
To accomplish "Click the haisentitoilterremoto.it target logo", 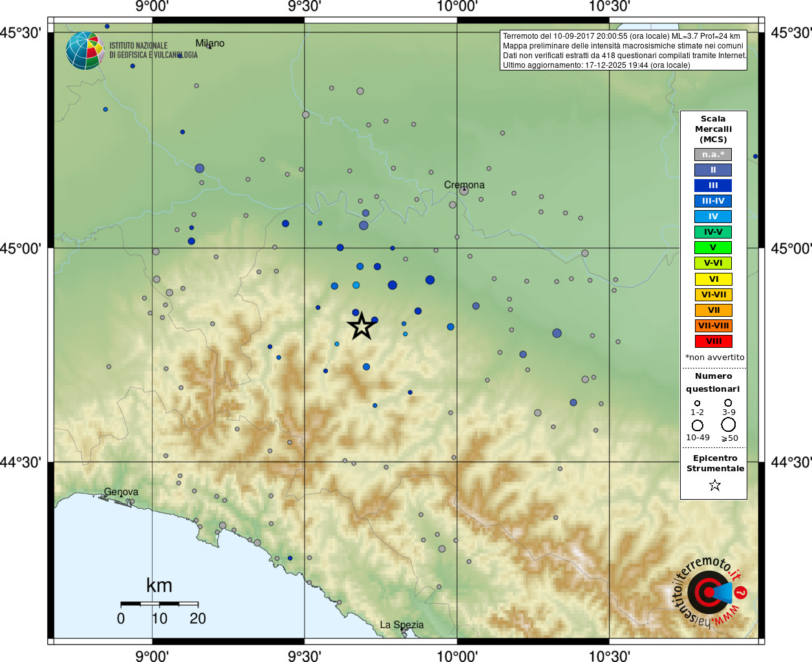I will pyautogui.click(x=710, y=592).
